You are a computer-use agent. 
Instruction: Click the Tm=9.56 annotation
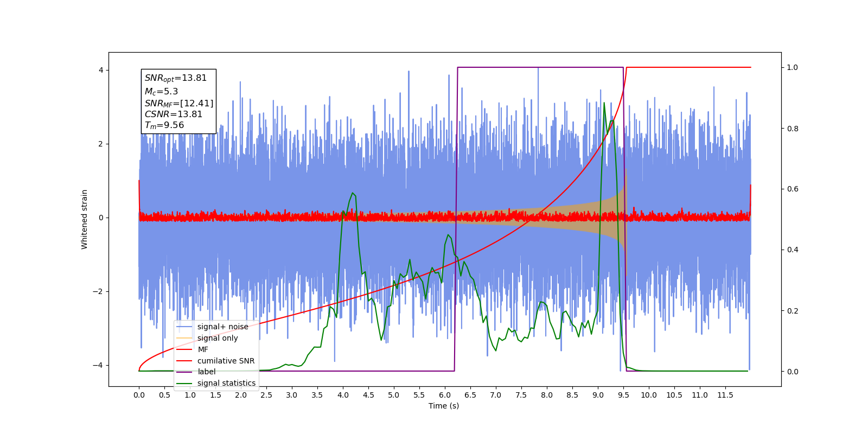point(164,125)
